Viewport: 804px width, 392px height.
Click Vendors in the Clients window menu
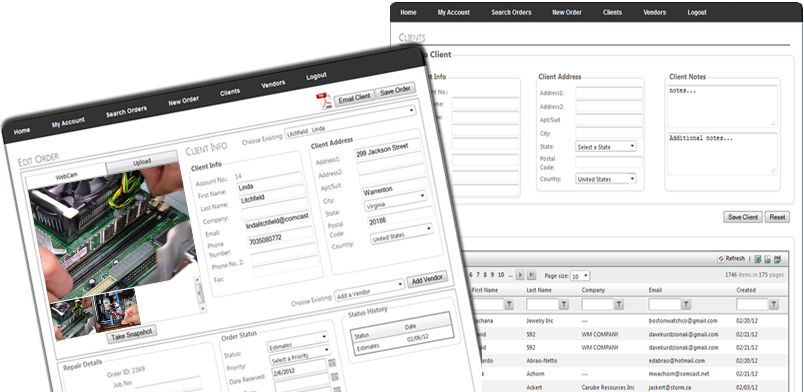tap(654, 12)
